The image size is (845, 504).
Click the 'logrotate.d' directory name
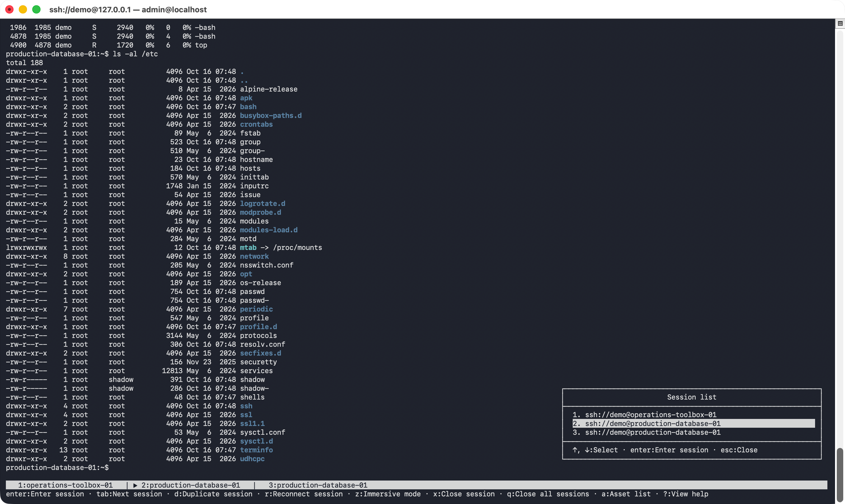(263, 203)
